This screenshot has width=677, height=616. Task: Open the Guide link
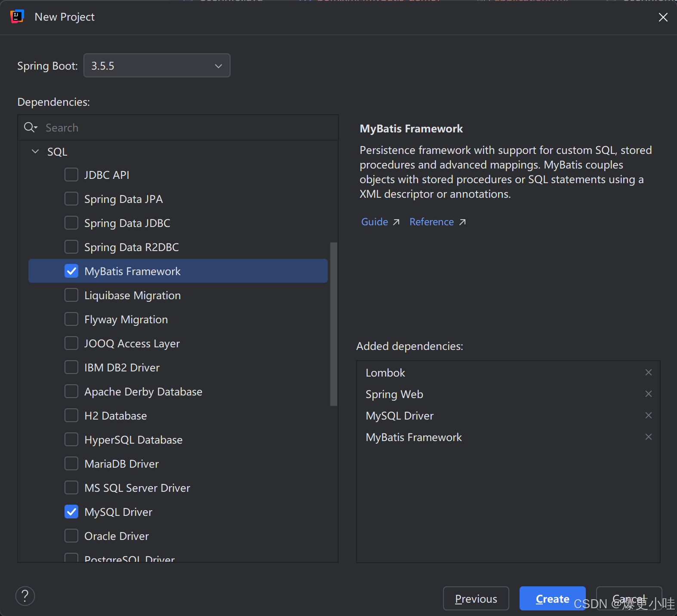point(375,222)
